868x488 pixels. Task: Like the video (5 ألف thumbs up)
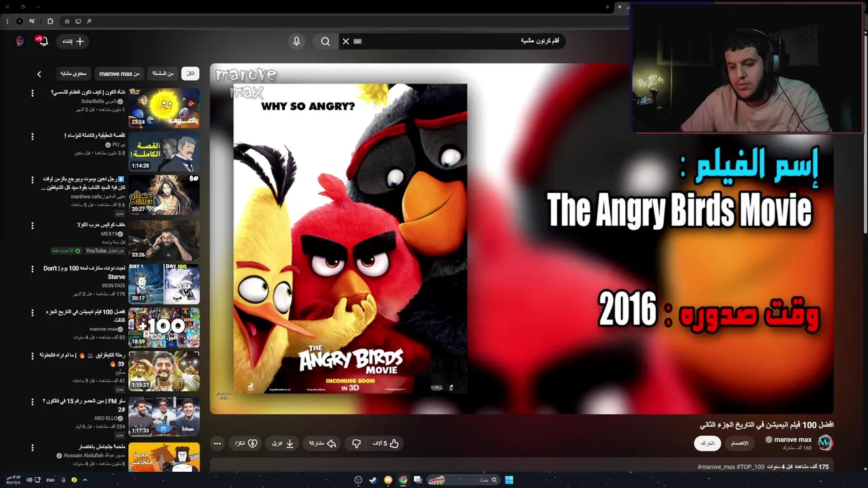(386, 443)
